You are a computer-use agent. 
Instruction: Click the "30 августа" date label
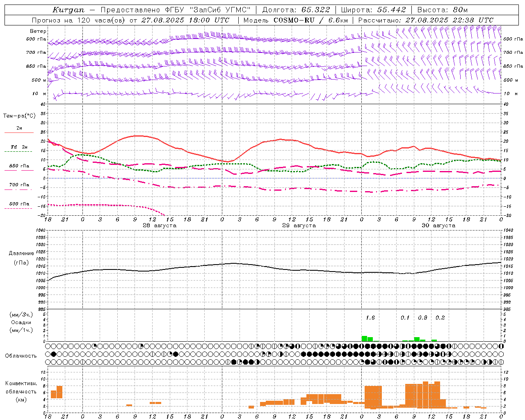438,226
